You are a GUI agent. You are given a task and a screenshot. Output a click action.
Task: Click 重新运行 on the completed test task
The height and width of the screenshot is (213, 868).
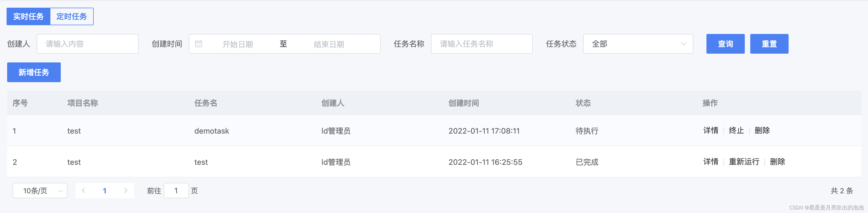click(x=744, y=162)
